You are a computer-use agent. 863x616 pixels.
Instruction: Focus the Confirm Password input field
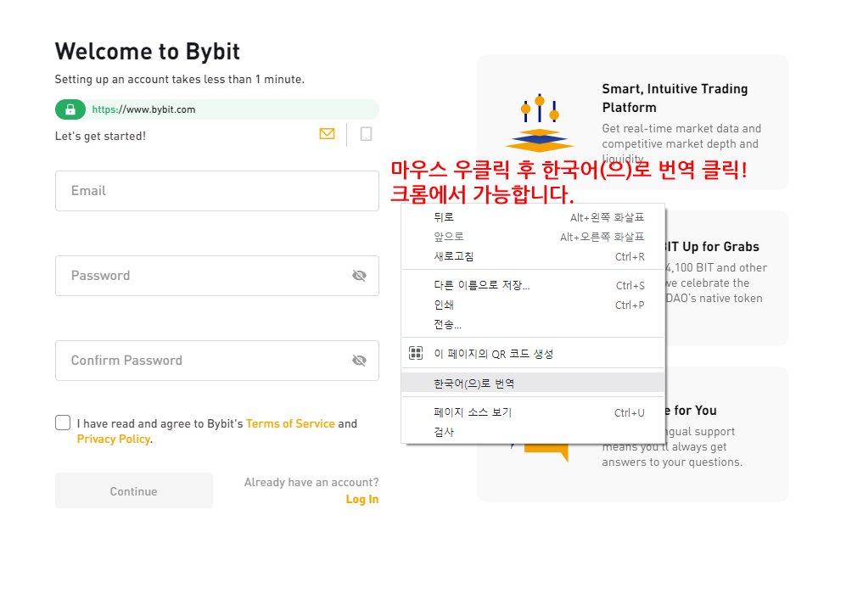point(217,361)
